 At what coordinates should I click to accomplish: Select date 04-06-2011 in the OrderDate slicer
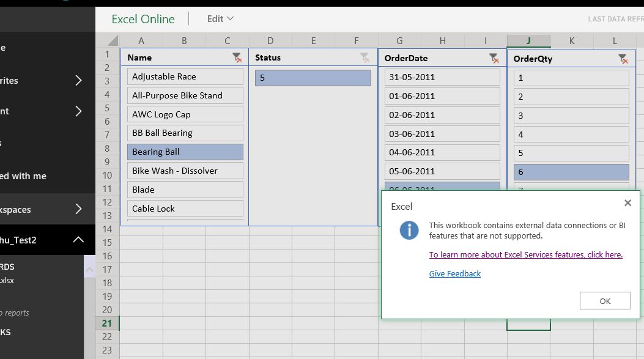tap(442, 152)
